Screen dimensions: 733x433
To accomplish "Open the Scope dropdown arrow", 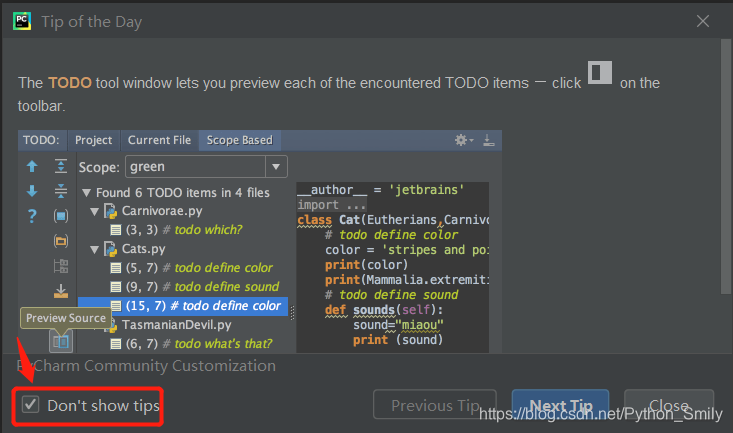I will point(276,166).
